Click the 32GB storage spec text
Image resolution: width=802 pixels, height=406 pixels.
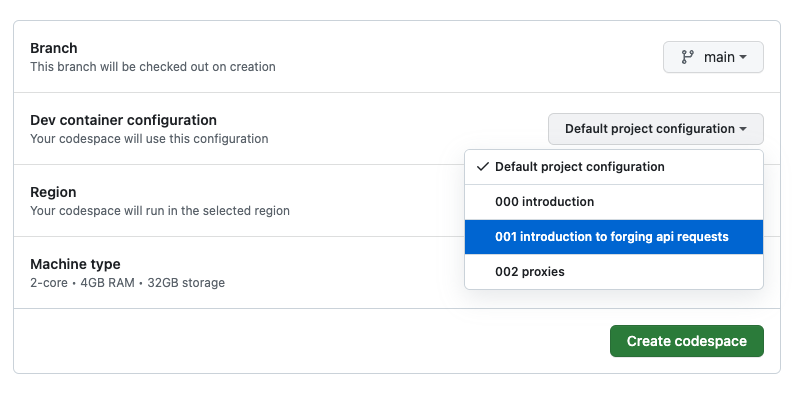coord(186,283)
